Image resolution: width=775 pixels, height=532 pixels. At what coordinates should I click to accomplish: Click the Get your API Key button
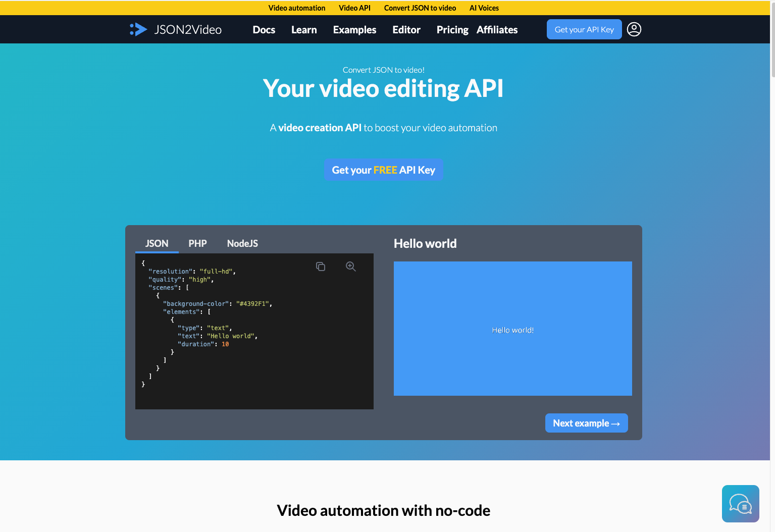(x=584, y=29)
